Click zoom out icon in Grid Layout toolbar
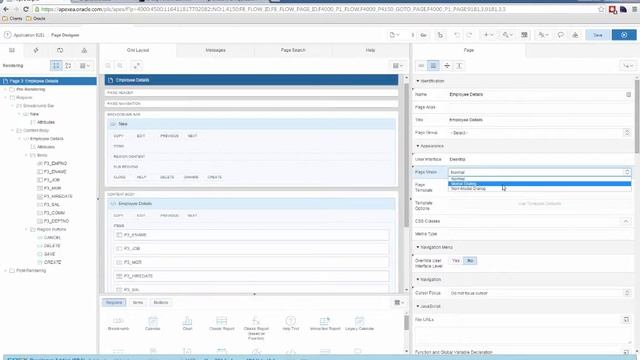Screen dimensions: 640x360 click(108, 66)
